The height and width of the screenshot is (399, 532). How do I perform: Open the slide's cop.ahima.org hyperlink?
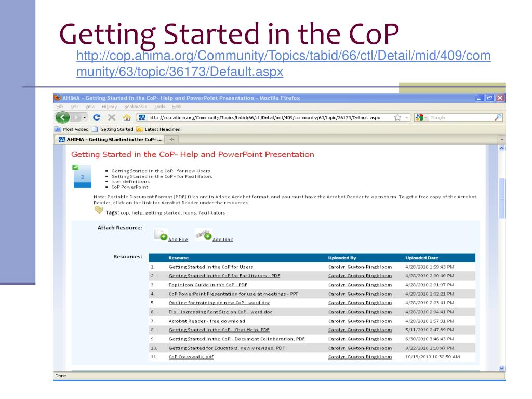click(x=283, y=63)
